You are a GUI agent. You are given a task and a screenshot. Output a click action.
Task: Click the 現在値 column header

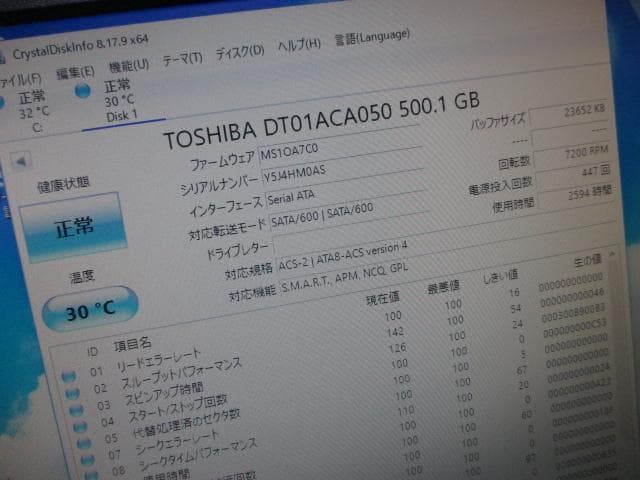click(383, 299)
